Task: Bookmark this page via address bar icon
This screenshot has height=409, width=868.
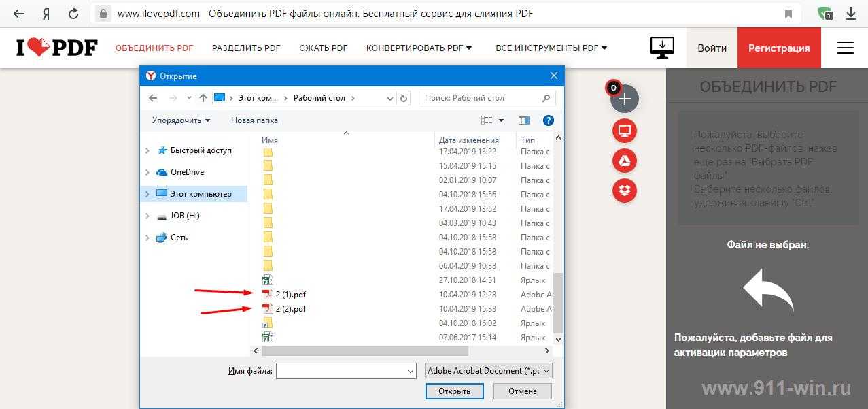Action: [788, 14]
